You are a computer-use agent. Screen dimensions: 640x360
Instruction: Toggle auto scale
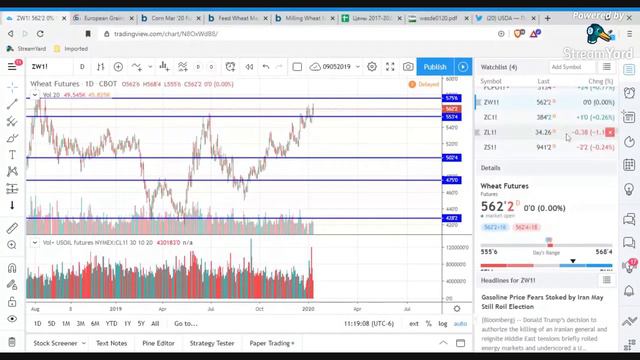pyautogui.click(x=460, y=324)
